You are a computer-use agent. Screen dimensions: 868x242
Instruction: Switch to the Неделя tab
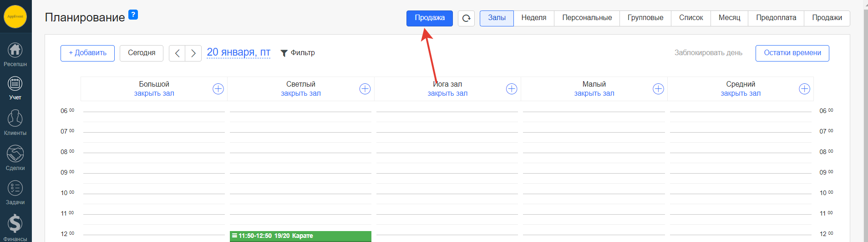click(x=533, y=18)
